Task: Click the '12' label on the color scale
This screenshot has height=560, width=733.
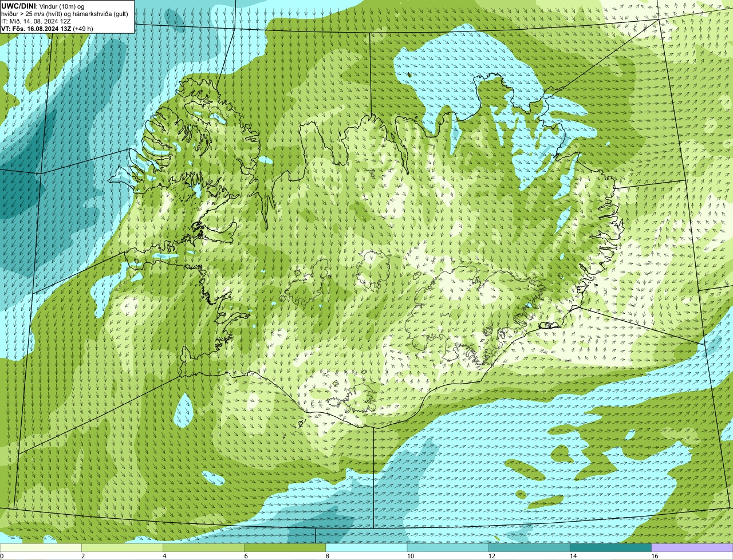Action: point(491,556)
